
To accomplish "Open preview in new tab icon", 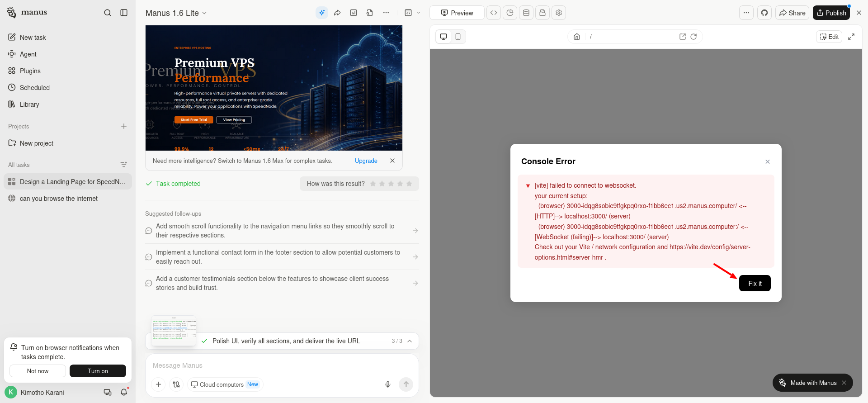I will tap(683, 37).
